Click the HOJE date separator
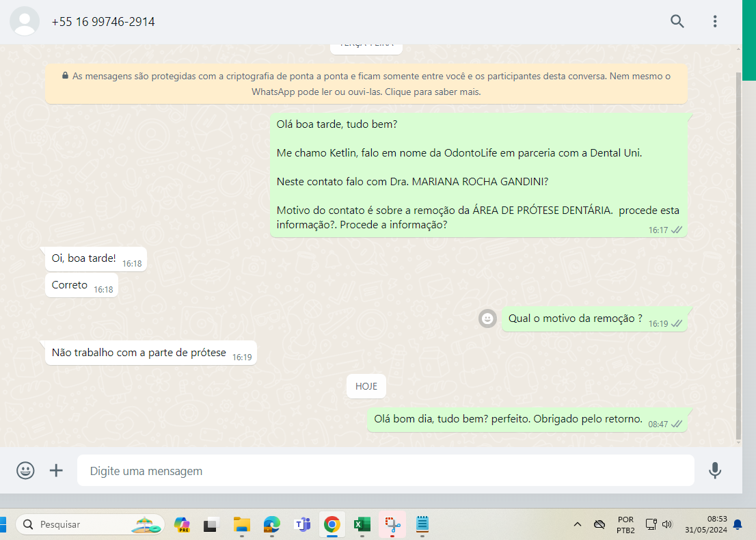 click(366, 386)
